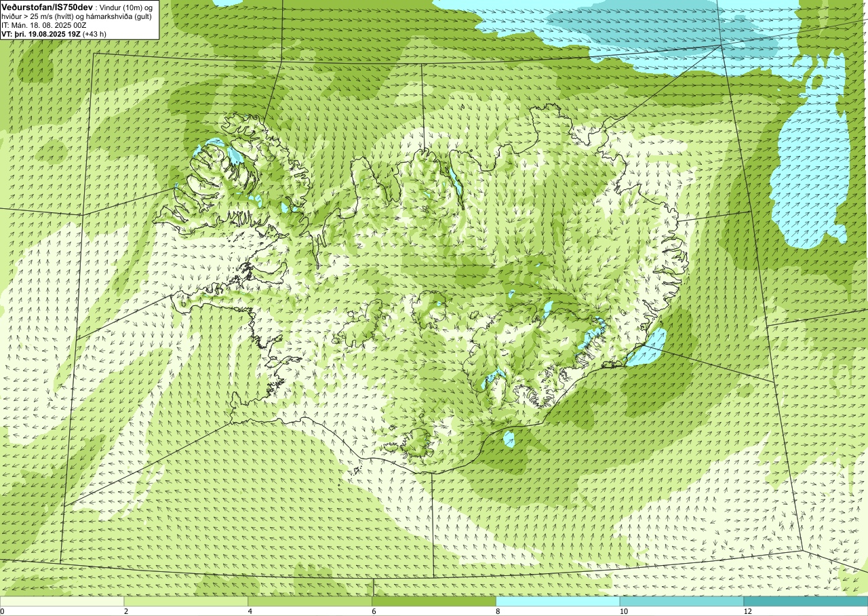The image size is (868, 616).
Task: Click the legend scale value 12
Action: (x=748, y=611)
